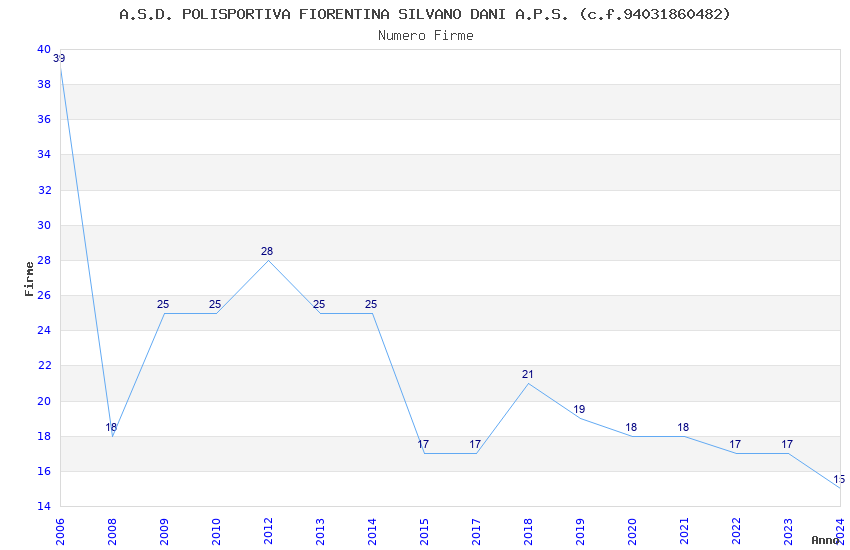Click the data value 17 for 2022
850x550 pixels.
point(736,444)
